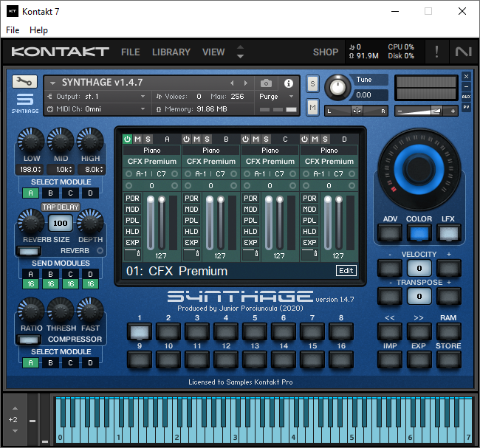Increase velocity with plus button
Image resolution: width=480 pixels, height=448 pixels.
(x=448, y=269)
